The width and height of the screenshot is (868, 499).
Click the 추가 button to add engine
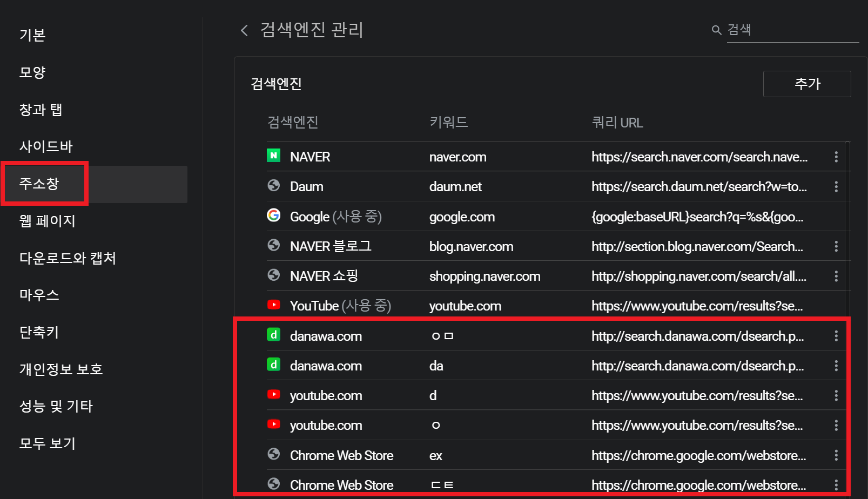[807, 84]
